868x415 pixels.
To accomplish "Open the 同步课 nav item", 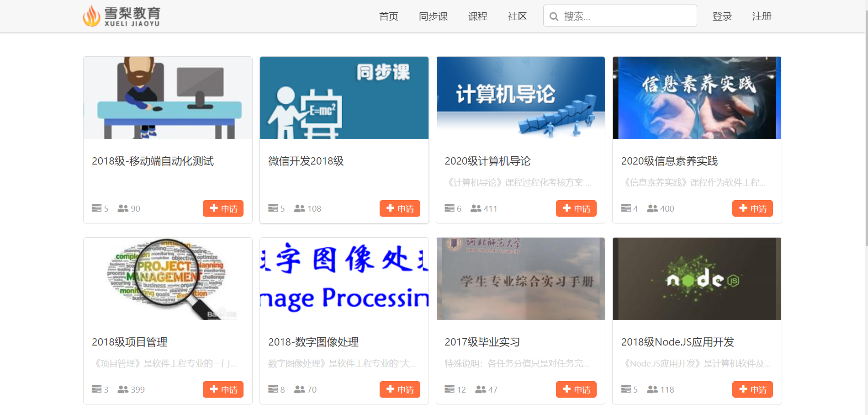I will 433,16.
